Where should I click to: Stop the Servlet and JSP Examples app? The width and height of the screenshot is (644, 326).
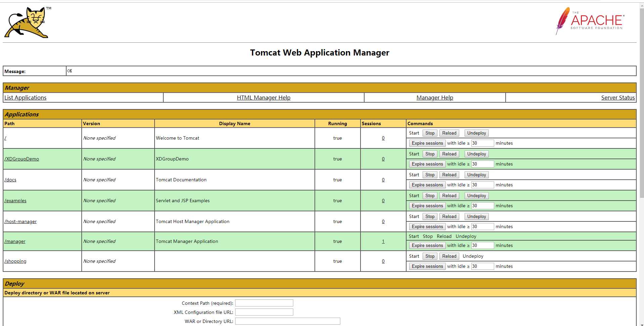click(x=430, y=196)
